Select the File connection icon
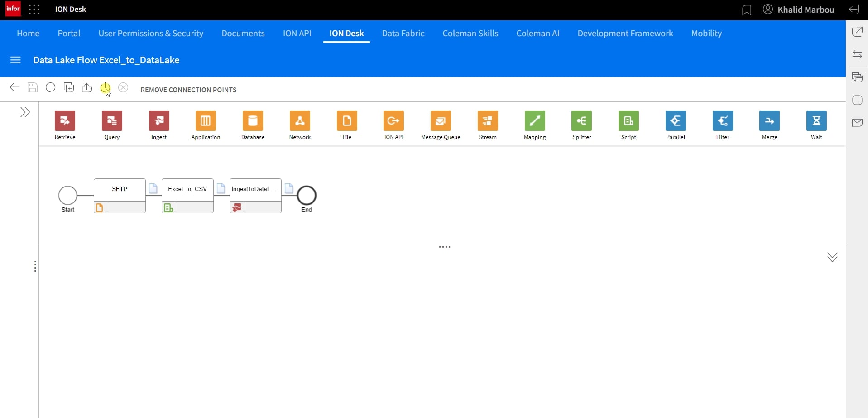 pos(347,121)
